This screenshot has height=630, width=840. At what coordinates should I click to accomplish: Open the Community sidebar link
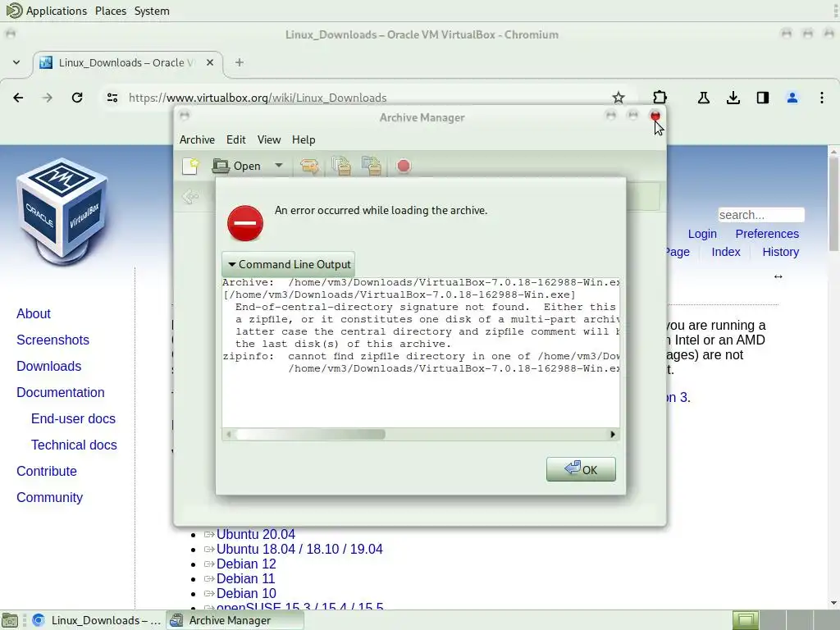[50, 498]
